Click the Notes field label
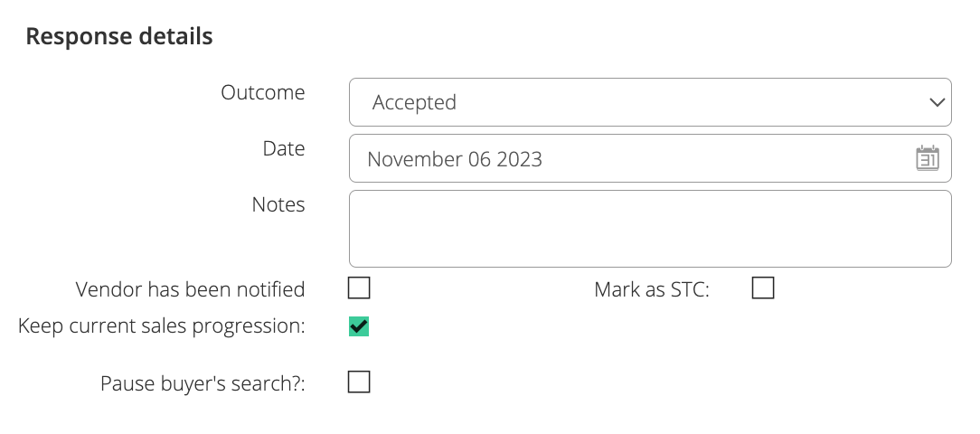The width and height of the screenshot is (980, 434). (x=278, y=204)
